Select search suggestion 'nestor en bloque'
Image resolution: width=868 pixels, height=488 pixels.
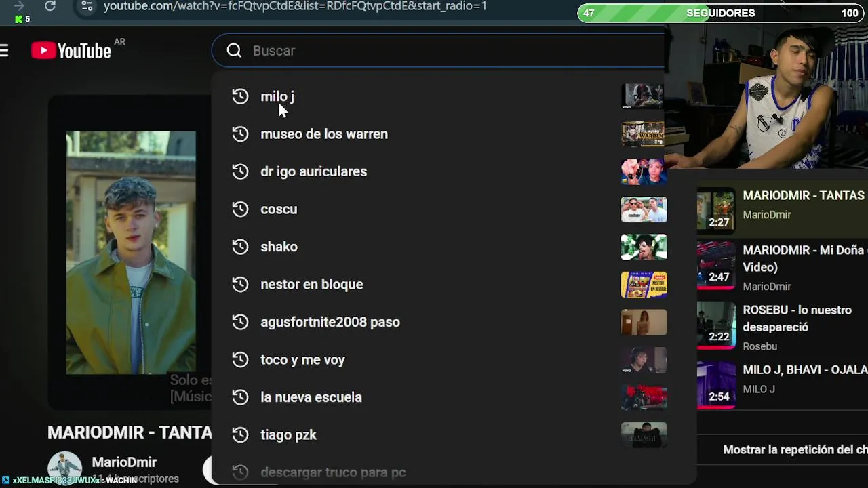coord(312,285)
